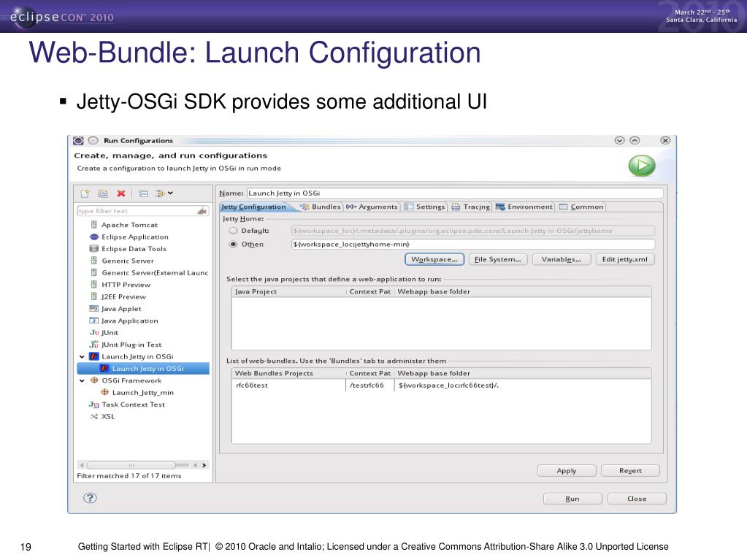Collapse the OSGi Framework tree node

click(x=82, y=380)
